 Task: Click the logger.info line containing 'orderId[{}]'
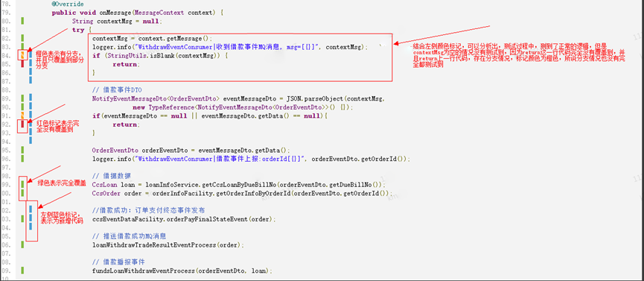(251, 160)
